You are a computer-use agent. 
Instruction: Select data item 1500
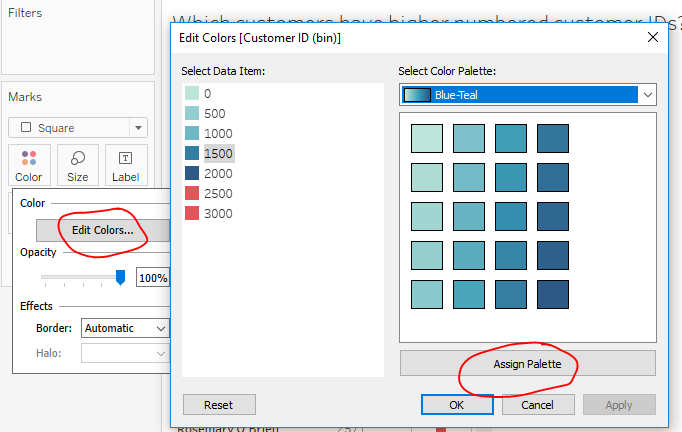coord(209,154)
